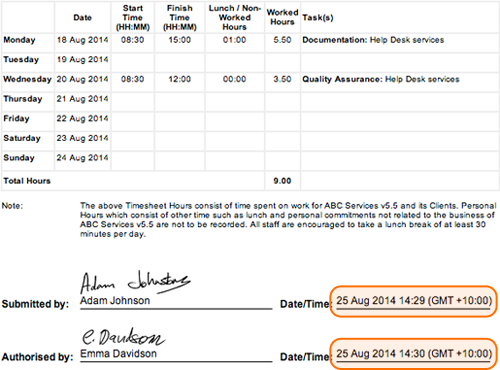
Task: Click the date 18 Aug 2014
Action: click(x=82, y=40)
